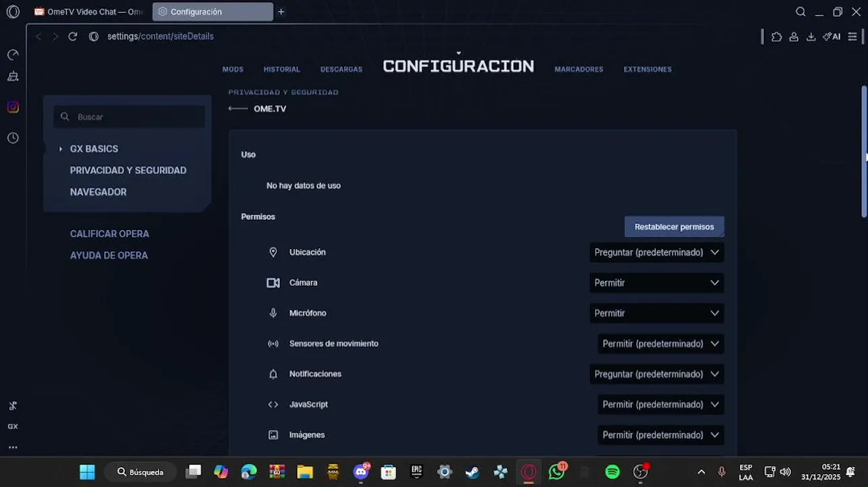The height and width of the screenshot is (487, 868).
Task: Click AYUDA DE OPERA link
Action: 109,256
